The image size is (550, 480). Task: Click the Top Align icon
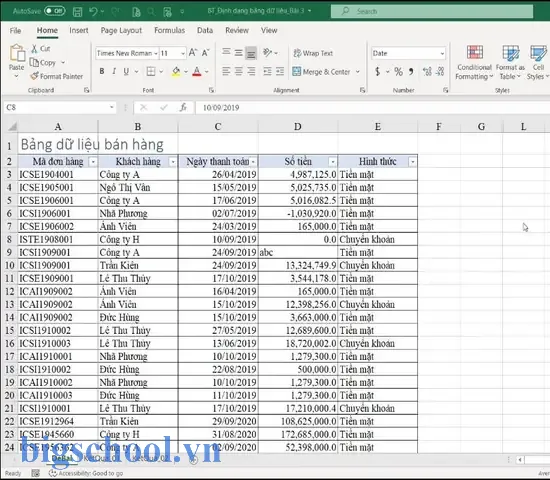(226, 53)
